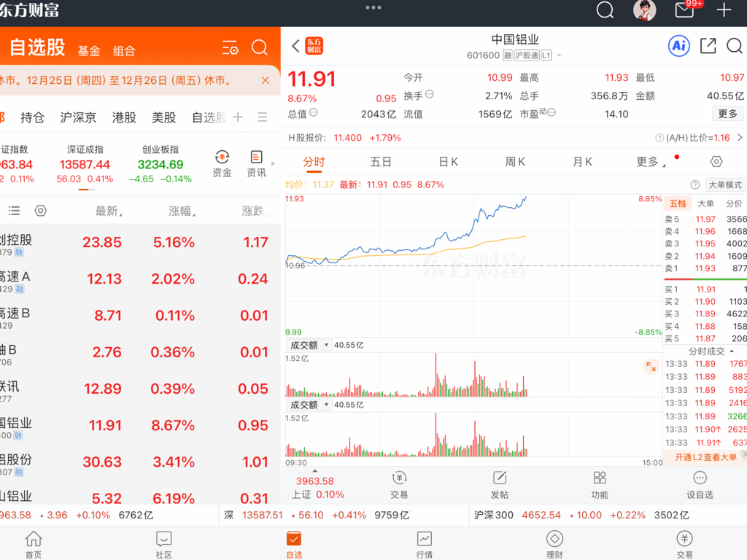Switch to 周K chart tab
This screenshot has width=747, height=560.
[x=515, y=162]
